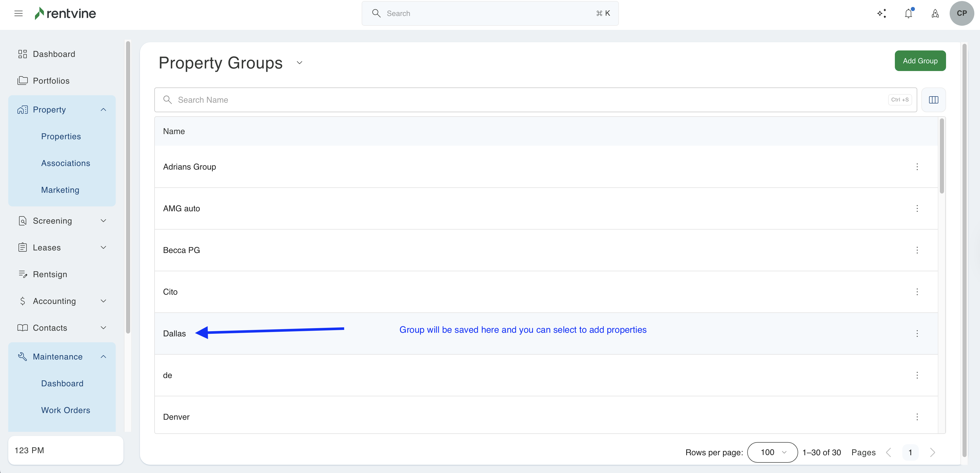The image size is (980, 473).
Task: Click the AI sparkle icon in header
Action: [x=881, y=14]
